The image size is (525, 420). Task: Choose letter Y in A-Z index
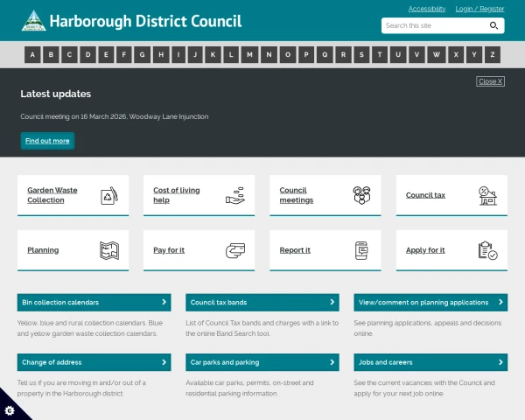coord(474,54)
